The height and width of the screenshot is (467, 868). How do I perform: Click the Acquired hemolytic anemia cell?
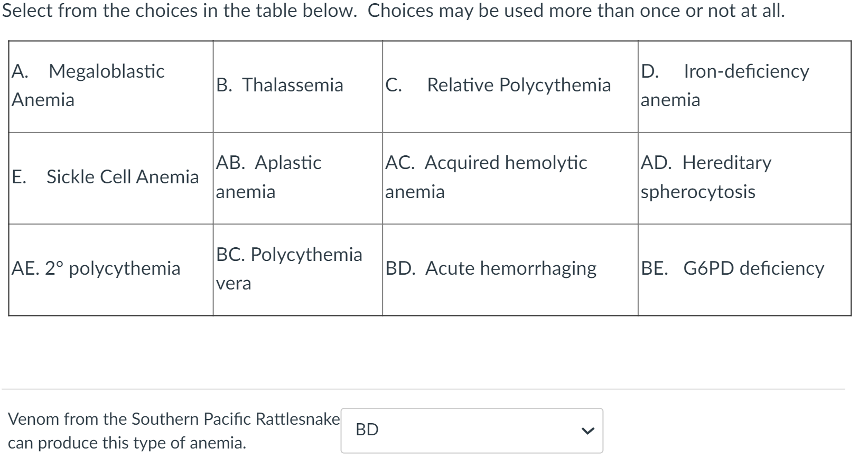click(510, 178)
